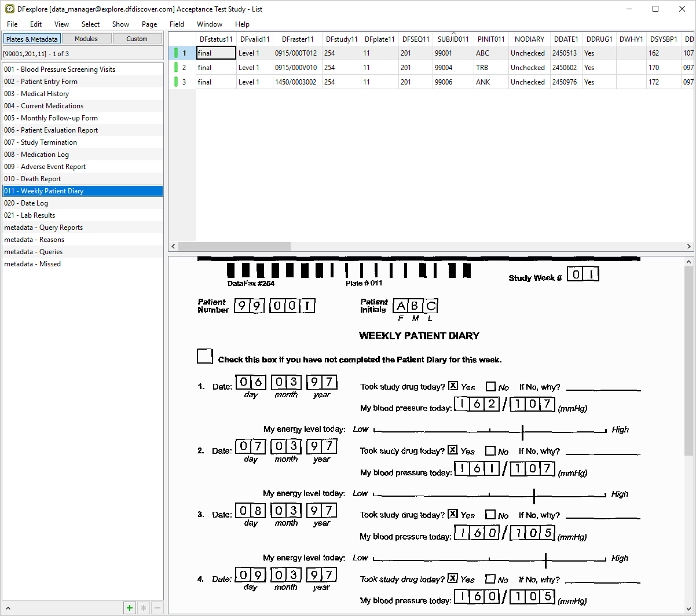The image size is (696, 616).
Task: Check the diary-not-completed box on form
Action: click(204, 357)
